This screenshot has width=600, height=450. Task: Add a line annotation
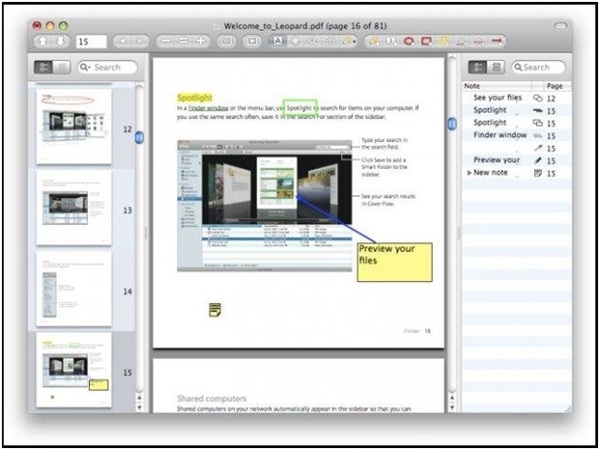496,41
